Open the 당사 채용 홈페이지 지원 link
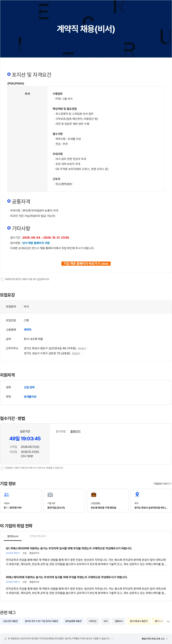This screenshot has width=172, height=644. [36, 243]
